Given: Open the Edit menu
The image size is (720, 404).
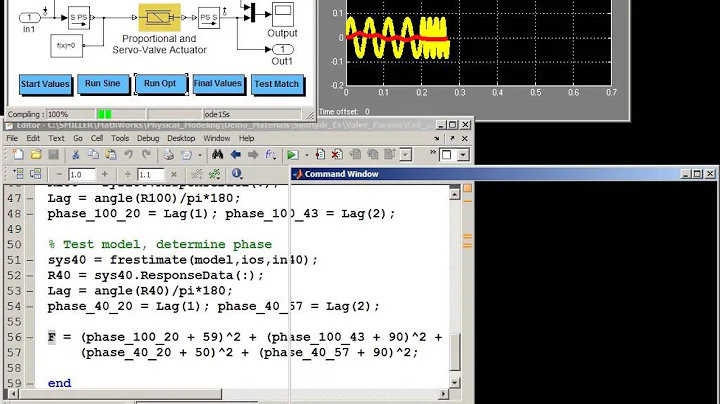Looking at the screenshot, I should pos(33,138).
